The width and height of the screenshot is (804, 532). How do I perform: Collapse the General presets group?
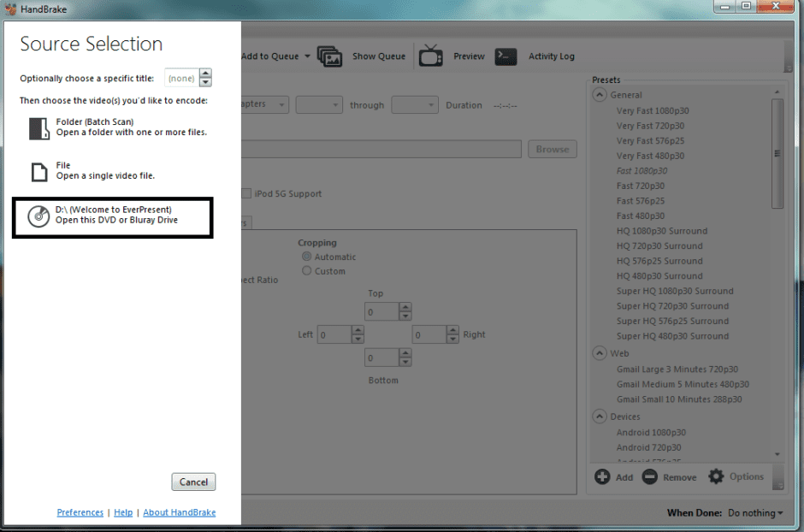(599, 94)
